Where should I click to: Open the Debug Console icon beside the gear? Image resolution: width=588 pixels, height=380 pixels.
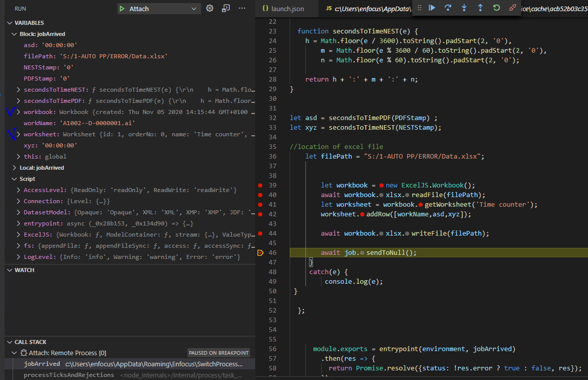point(226,9)
